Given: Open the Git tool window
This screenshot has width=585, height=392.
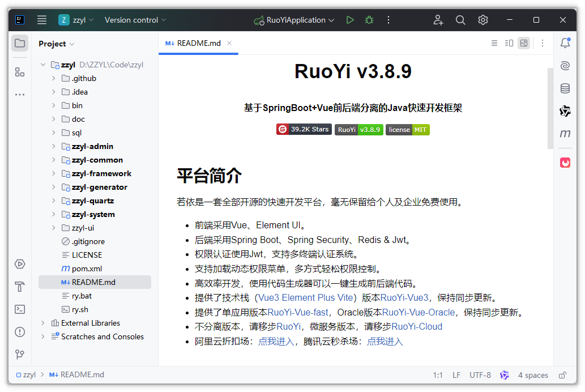Looking at the screenshot, I should (x=20, y=354).
